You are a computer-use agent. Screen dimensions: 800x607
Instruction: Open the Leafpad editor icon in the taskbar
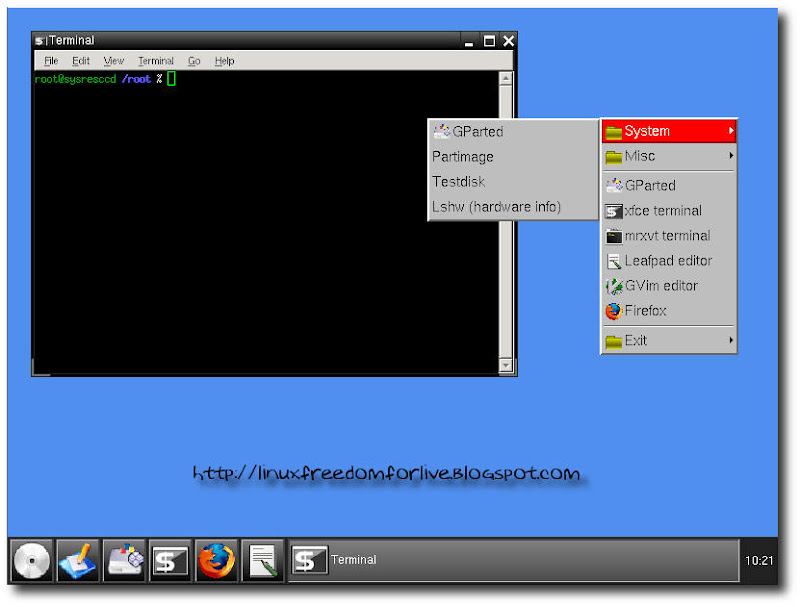[262, 561]
